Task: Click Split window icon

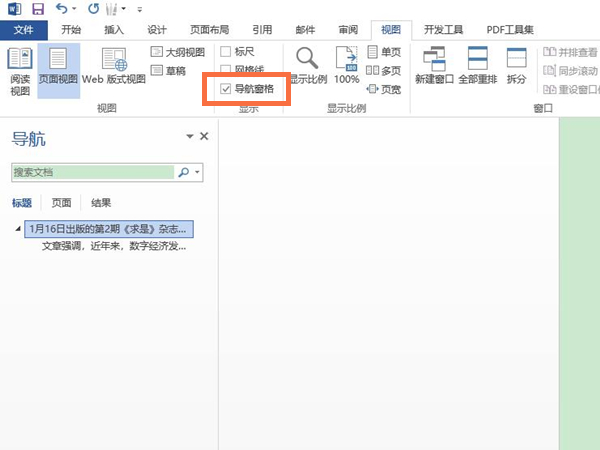Action: point(516,67)
